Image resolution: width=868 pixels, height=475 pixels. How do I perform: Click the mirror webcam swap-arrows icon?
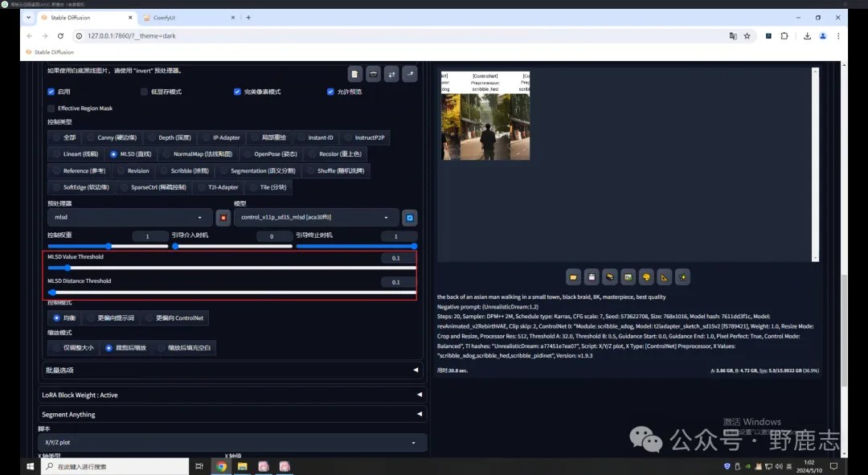391,74
